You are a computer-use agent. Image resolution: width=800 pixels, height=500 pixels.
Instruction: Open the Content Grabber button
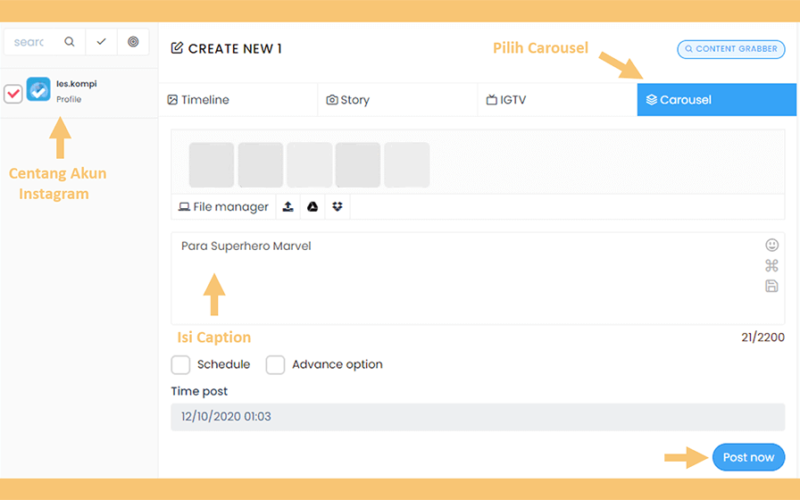pos(731,49)
